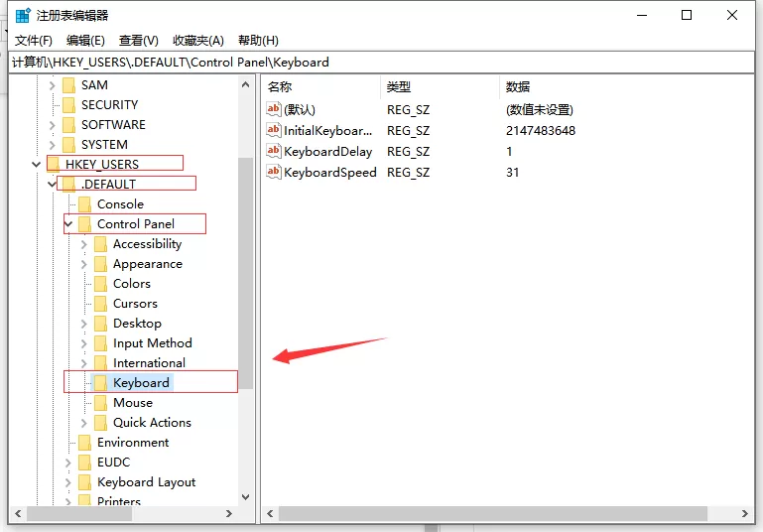
Task: Expand the Quick Actions key
Action: coord(83,423)
